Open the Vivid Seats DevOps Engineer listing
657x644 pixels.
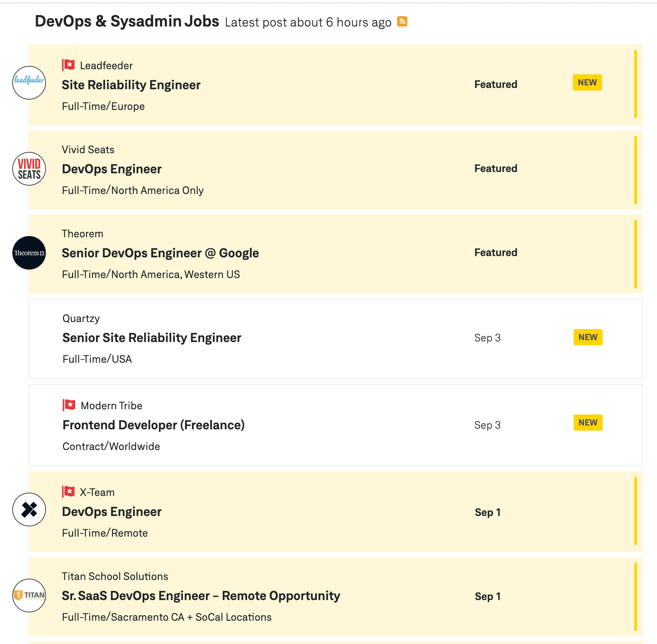(112, 169)
